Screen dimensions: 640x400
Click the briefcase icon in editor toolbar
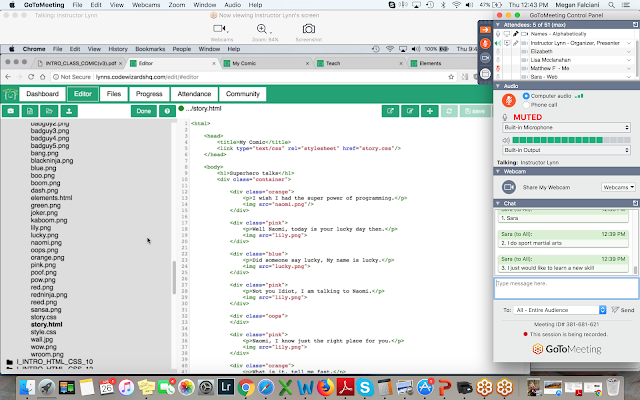[11, 111]
